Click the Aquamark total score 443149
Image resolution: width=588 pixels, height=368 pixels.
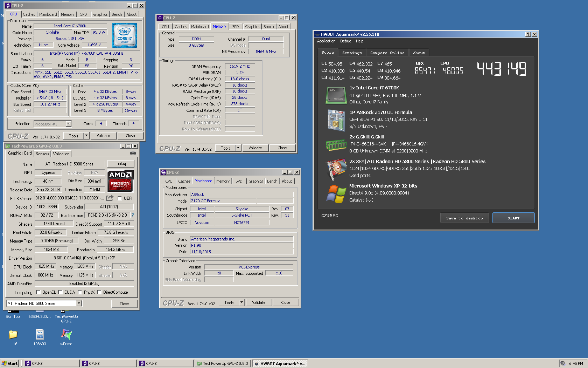pyautogui.click(x=502, y=69)
